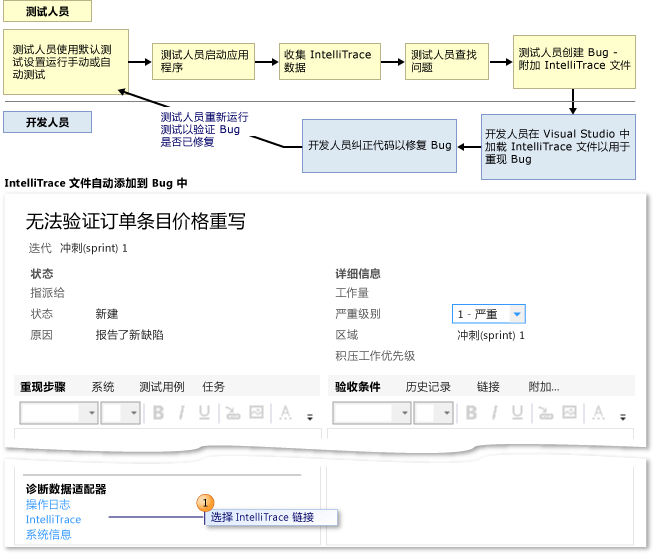Screen dimensions: 655x555
Task: Open font size dropdown in 重现步骤 editor
Action: (120, 413)
